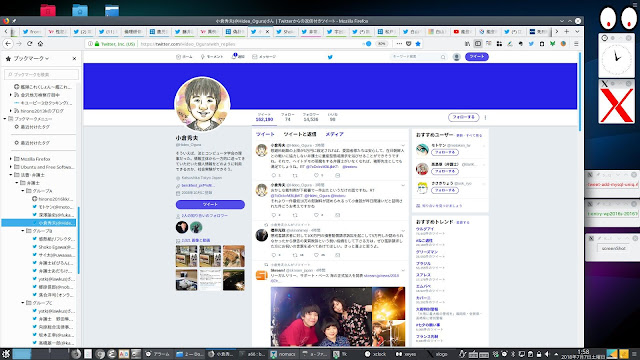Open the ホーム item in Twitter navbar
The image size is (640, 360).
184,57
